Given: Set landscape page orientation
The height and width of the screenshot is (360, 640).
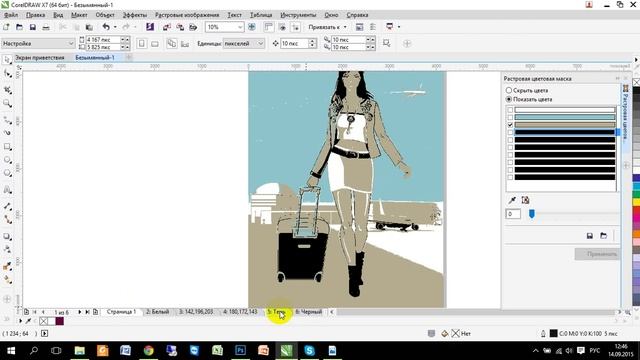Looking at the screenshot, I should coord(155,43).
